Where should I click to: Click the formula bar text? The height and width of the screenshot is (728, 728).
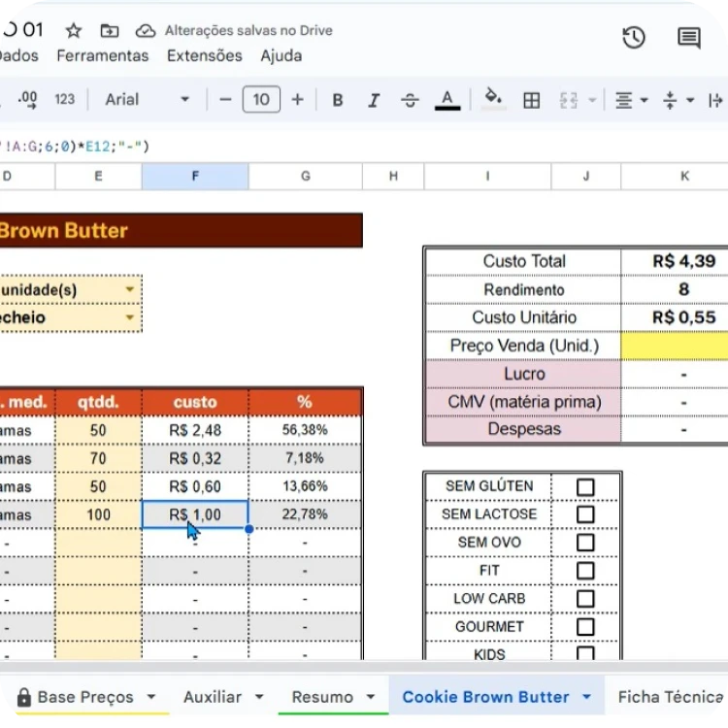tap(75, 147)
